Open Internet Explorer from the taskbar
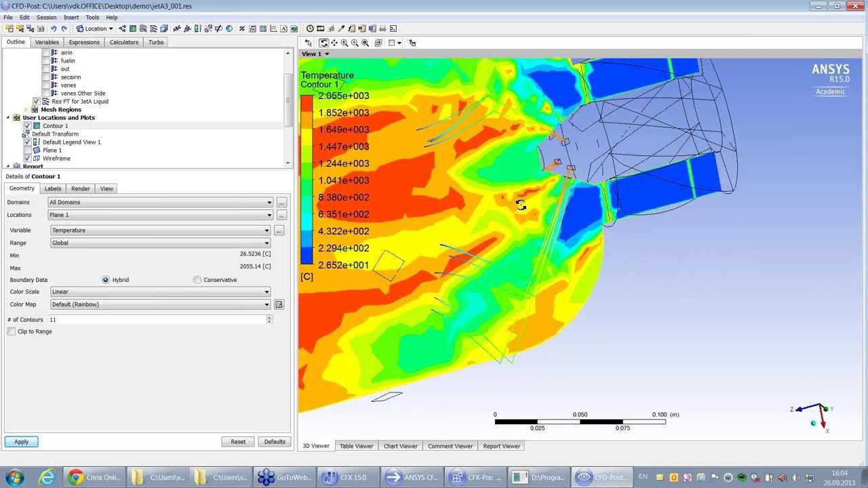 [46, 477]
